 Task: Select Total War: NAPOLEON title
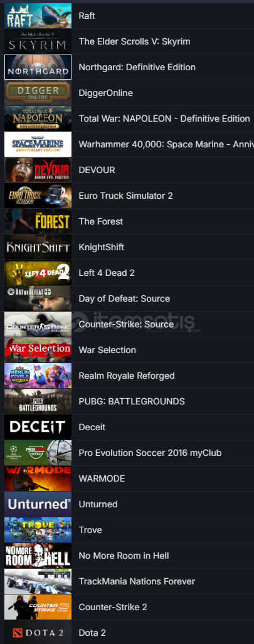164,119
